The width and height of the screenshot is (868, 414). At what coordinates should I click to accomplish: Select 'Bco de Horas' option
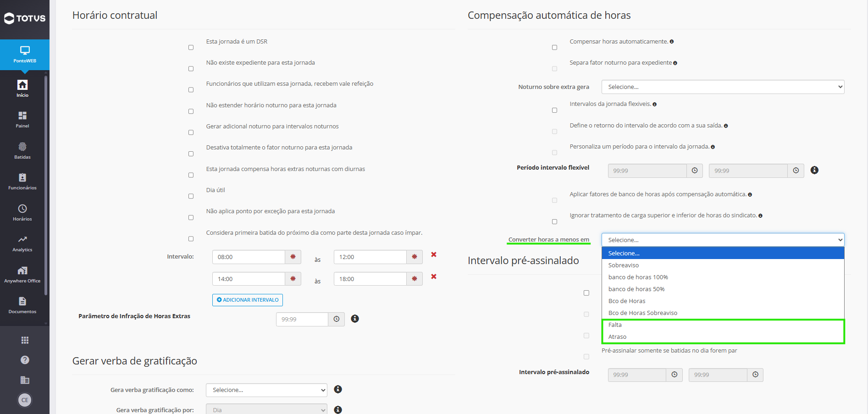point(723,301)
